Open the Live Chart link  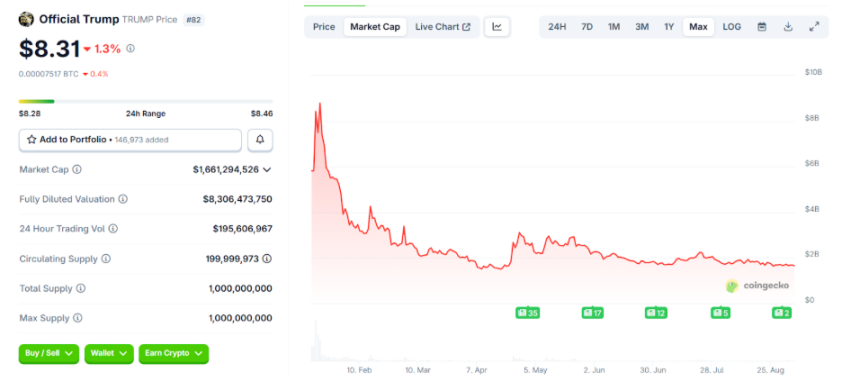pos(443,27)
